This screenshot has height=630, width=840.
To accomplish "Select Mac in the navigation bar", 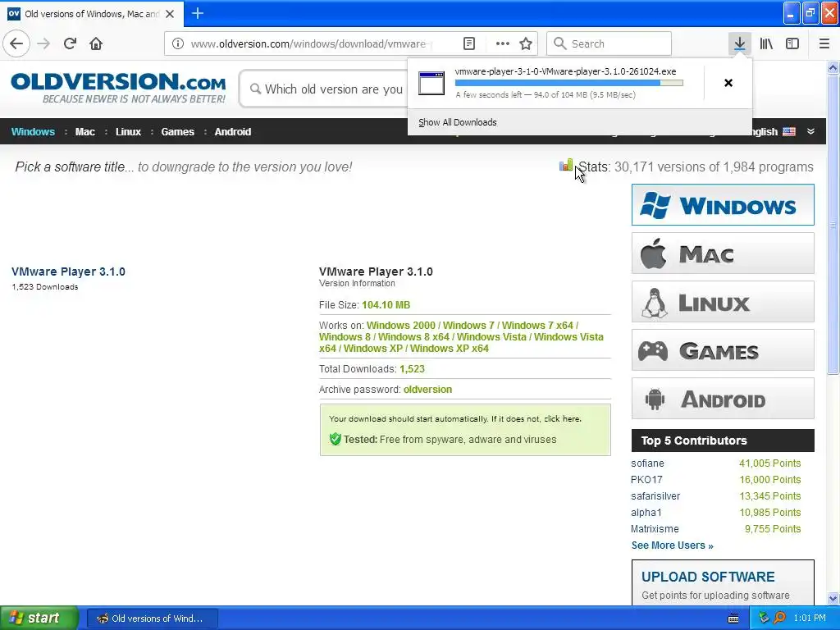I will click(85, 132).
